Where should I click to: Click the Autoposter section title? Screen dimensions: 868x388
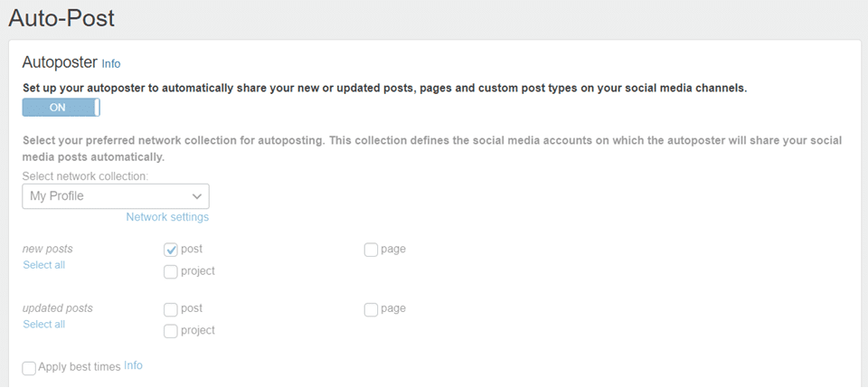tap(60, 63)
